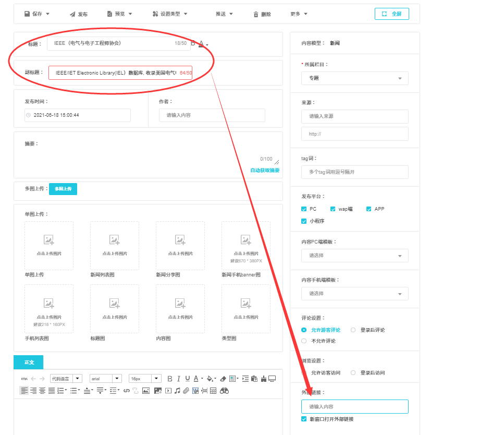Click the eraser clear-formatting icon
This screenshot has height=435, width=504.
(223, 379)
